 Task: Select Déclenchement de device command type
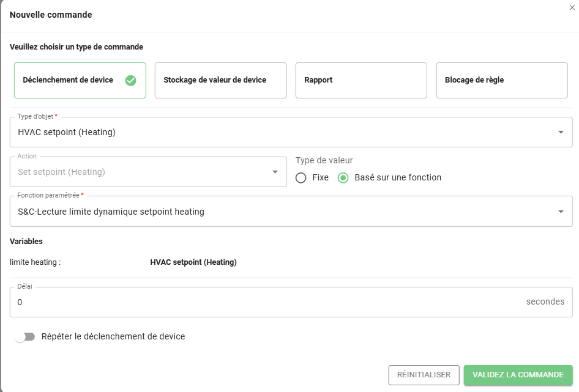[x=69, y=80]
